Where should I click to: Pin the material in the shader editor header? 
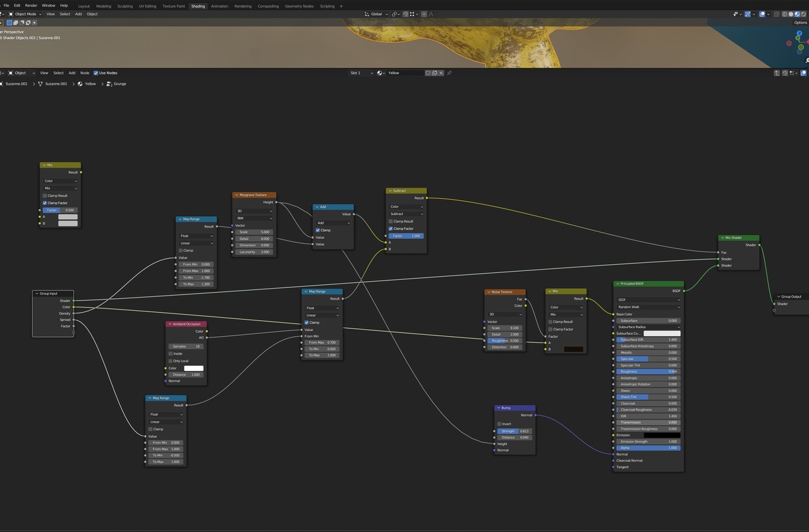pos(449,73)
